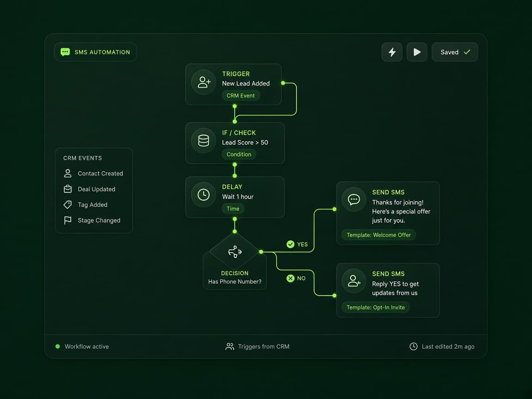Select the Wait 1 hour text
The width and height of the screenshot is (532, 399).
[237, 197]
